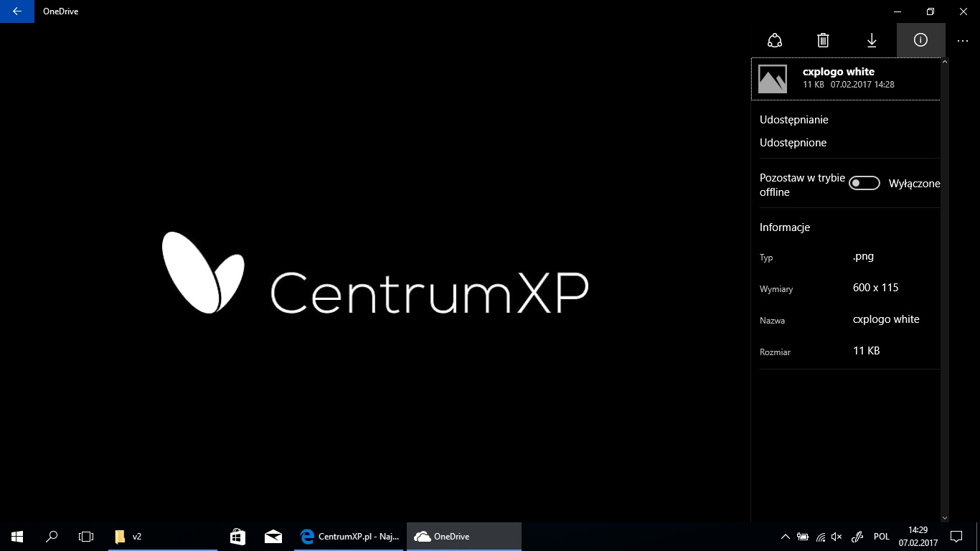Image resolution: width=980 pixels, height=551 pixels.
Task: Open the Wi-Fi network tray icon
Action: click(820, 537)
